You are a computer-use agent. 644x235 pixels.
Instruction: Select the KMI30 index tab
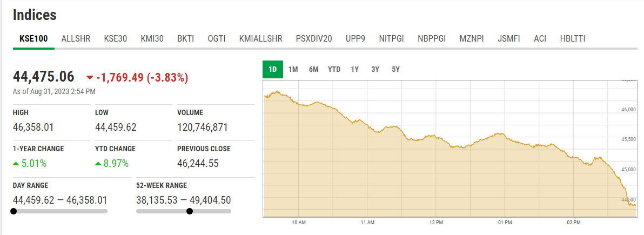click(x=152, y=39)
